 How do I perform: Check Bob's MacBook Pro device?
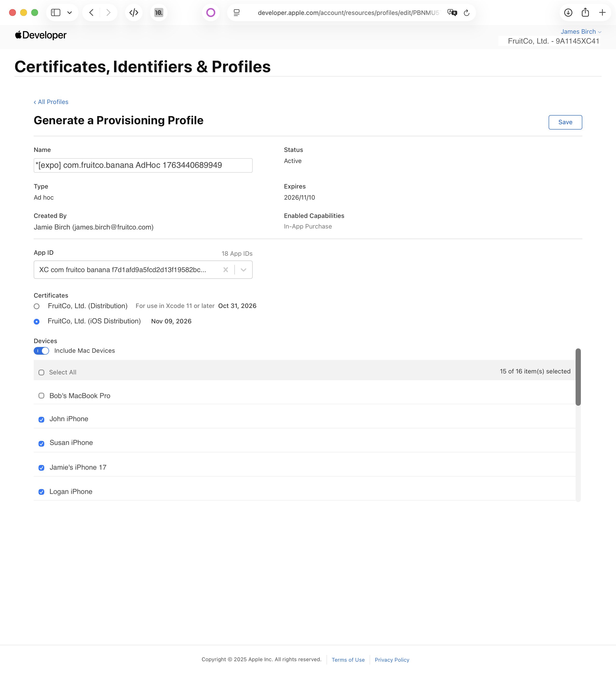pyautogui.click(x=41, y=396)
